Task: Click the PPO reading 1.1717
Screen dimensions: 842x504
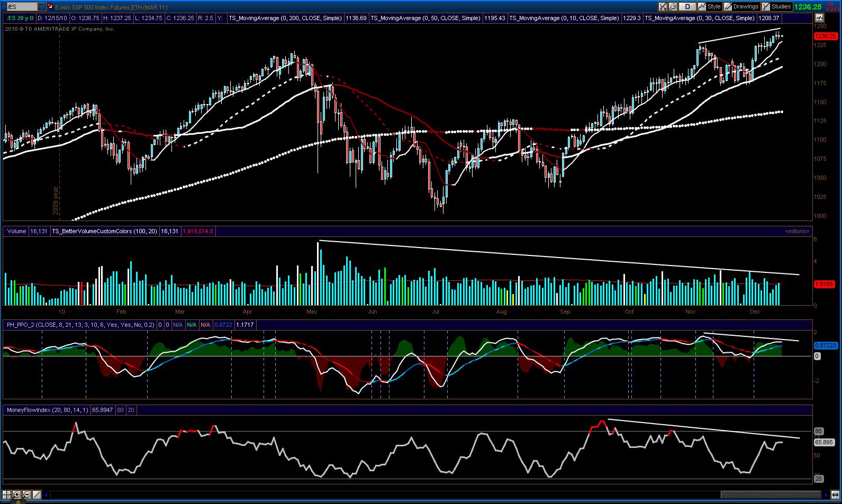Action: pyautogui.click(x=244, y=324)
